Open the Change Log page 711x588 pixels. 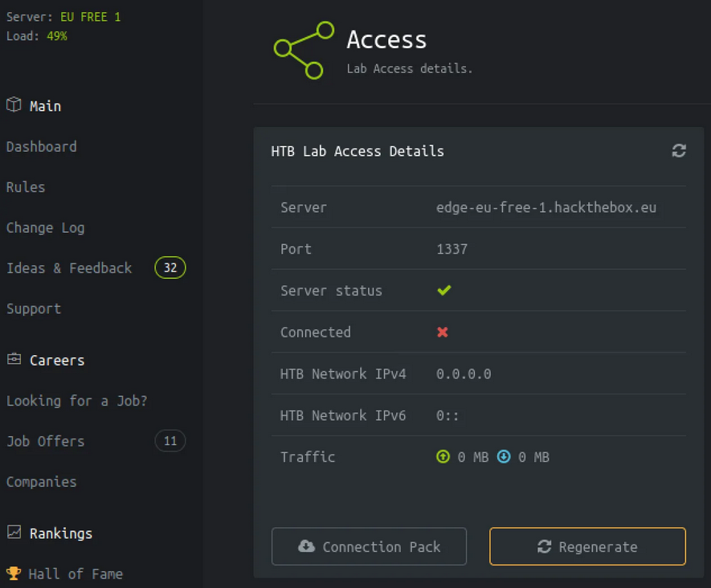click(x=45, y=228)
